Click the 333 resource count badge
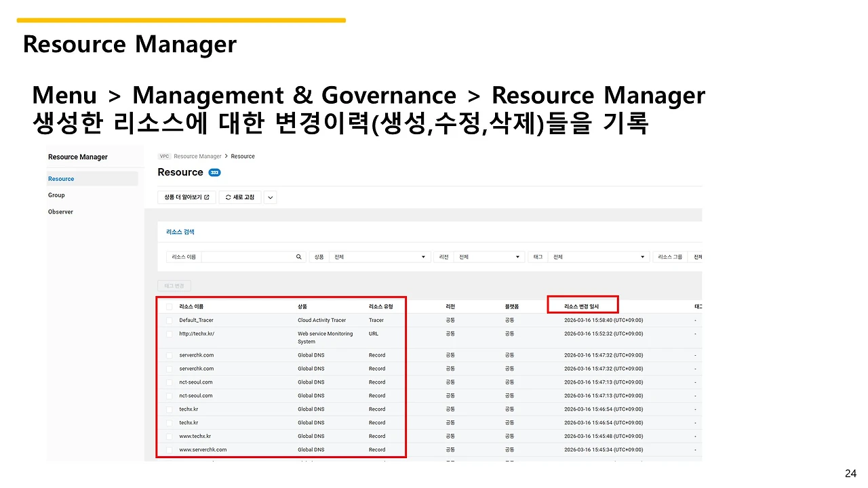Viewport: 868px width, 488px height. (x=214, y=173)
